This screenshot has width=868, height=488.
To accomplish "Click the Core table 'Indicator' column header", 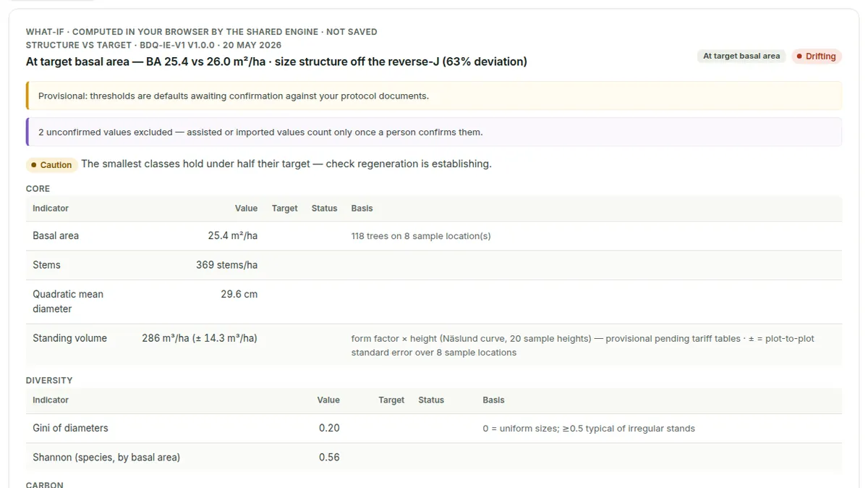I will point(51,208).
